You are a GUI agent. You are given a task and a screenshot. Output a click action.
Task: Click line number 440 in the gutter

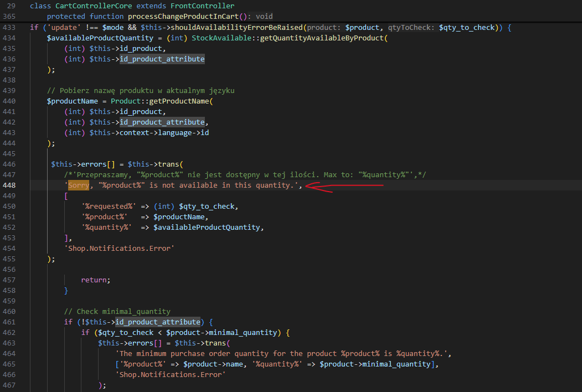pyautogui.click(x=9, y=101)
